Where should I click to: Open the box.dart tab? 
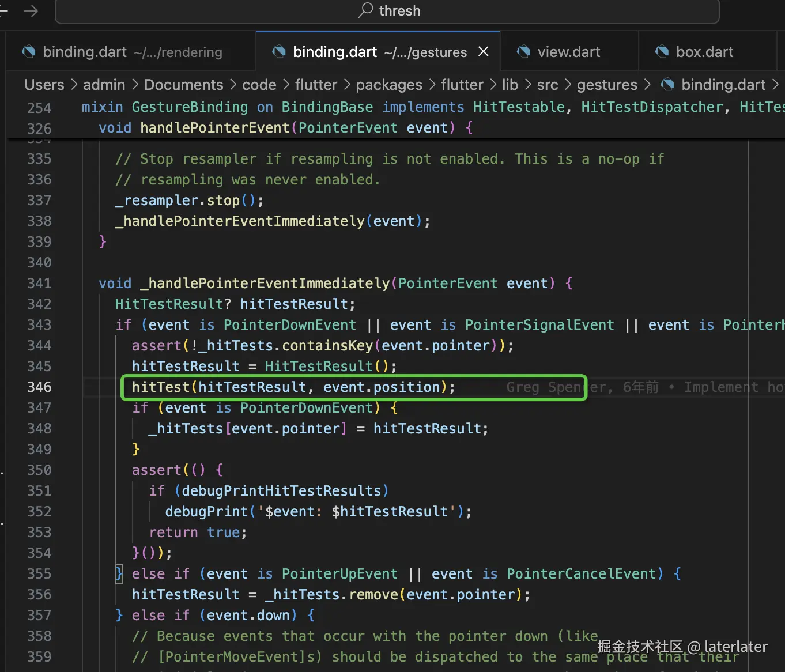point(704,52)
